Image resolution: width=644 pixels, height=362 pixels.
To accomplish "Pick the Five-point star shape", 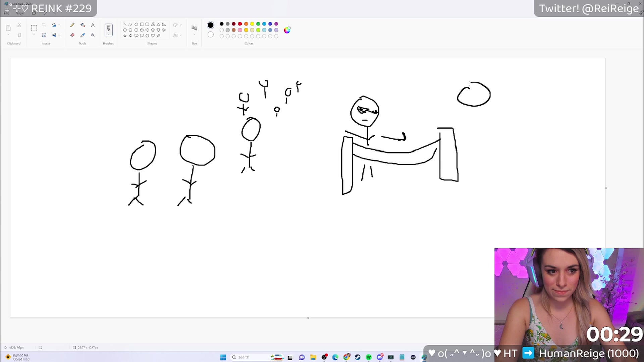I will coord(125,35).
